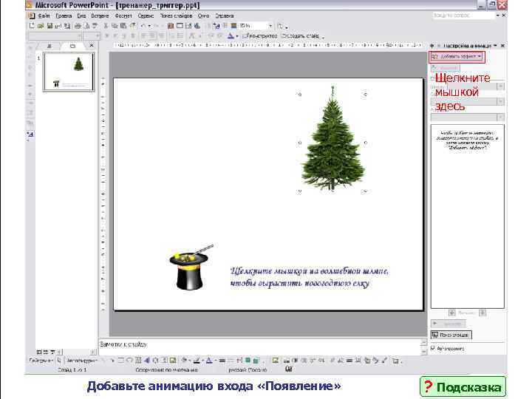
Task: Open the Вид menu
Action: pos(81,16)
